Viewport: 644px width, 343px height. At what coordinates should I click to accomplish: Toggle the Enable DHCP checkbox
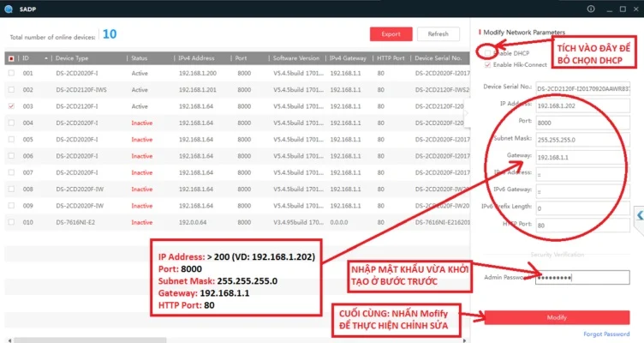pyautogui.click(x=487, y=53)
